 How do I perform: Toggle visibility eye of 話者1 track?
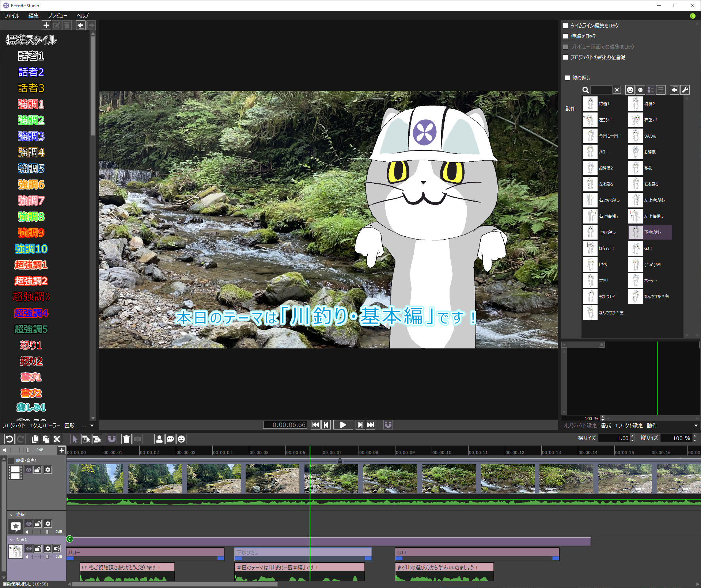coord(29,549)
